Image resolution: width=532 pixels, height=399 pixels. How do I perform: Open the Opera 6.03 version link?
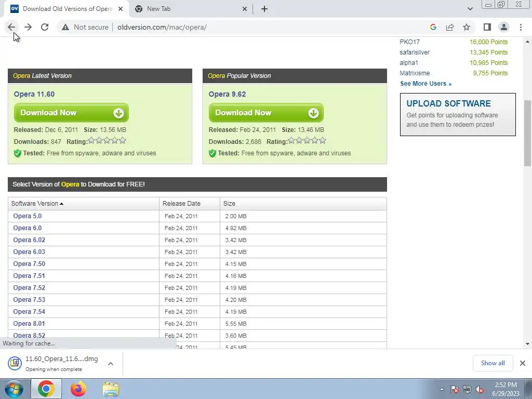click(29, 252)
